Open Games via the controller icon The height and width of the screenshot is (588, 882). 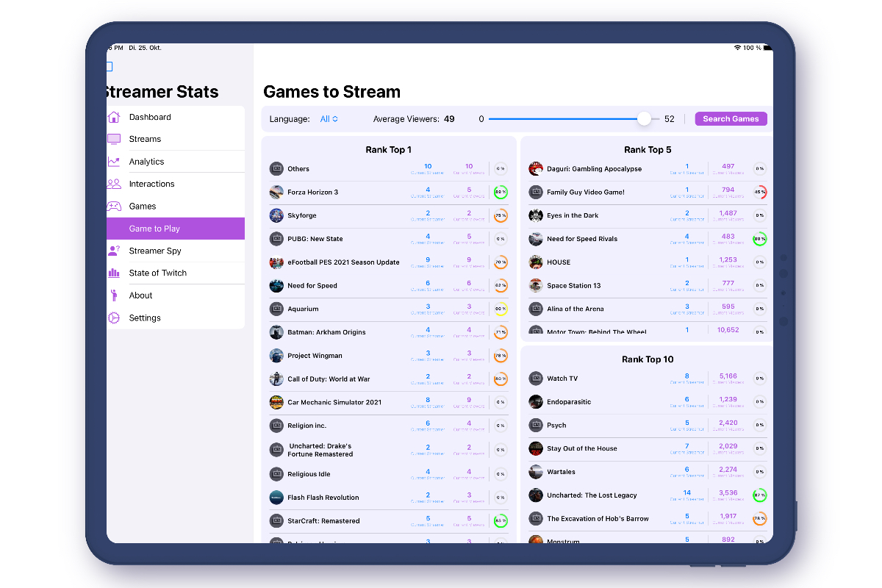point(114,206)
